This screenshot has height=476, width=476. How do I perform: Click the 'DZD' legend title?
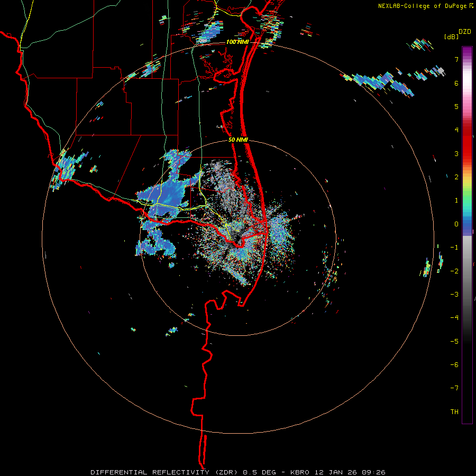click(x=465, y=32)
